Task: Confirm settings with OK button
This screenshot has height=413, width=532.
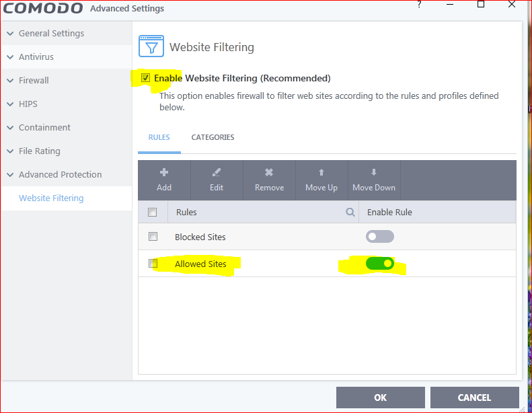Action: [x=381, y=398]
